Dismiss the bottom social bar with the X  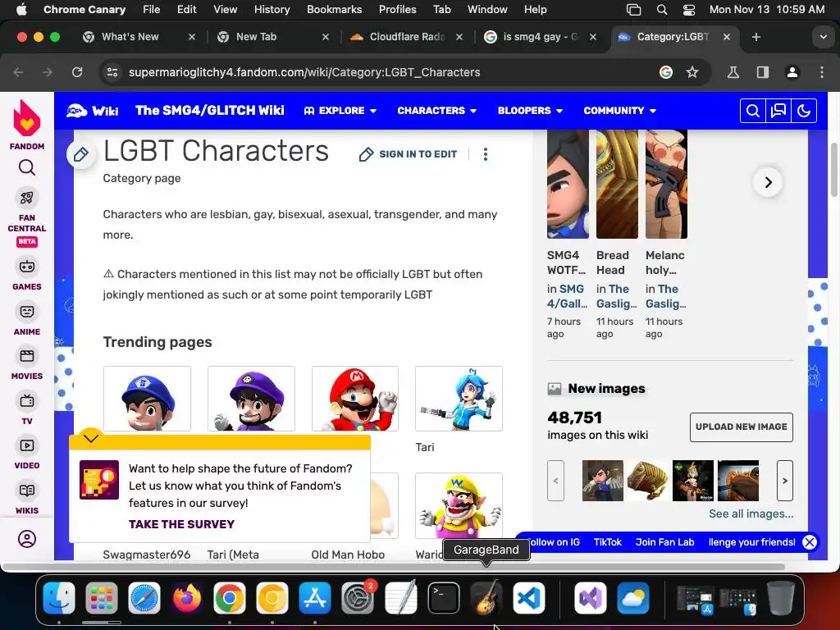810,542
